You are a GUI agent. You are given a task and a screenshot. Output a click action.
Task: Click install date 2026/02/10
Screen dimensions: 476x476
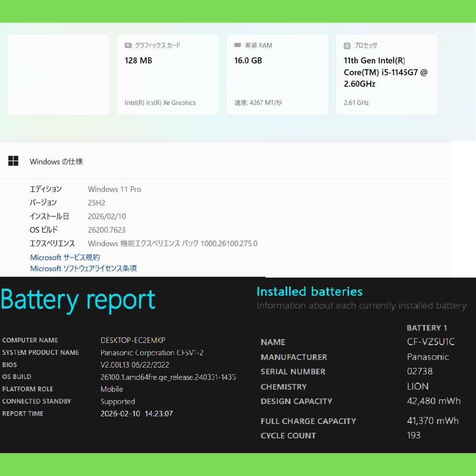click(107, 216)
